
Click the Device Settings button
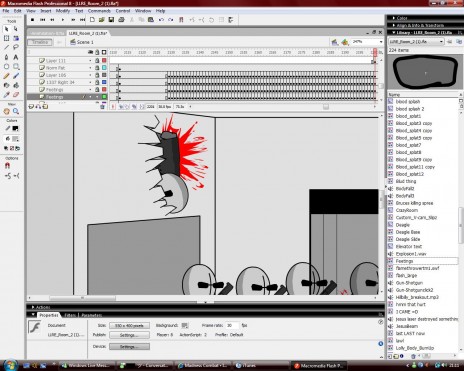(x=129, y=347)
